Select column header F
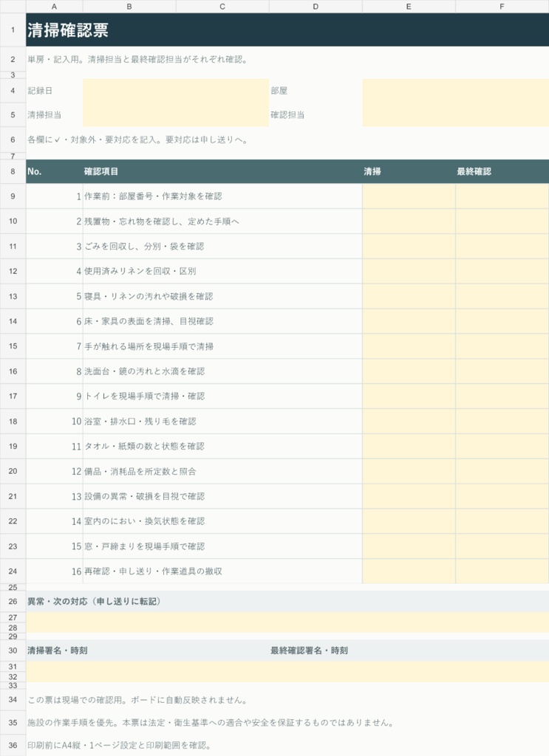This screenshot has width=549, height=756. point(502,6)
